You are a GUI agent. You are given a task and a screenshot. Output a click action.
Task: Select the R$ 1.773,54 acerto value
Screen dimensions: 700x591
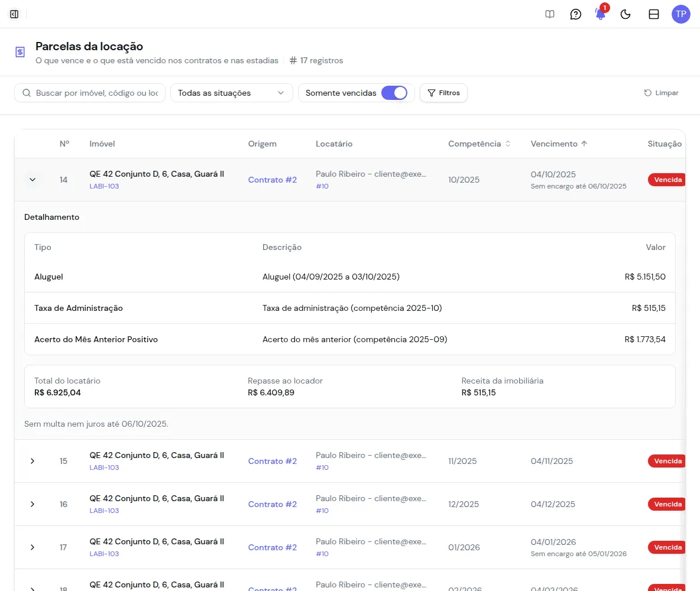645,339
